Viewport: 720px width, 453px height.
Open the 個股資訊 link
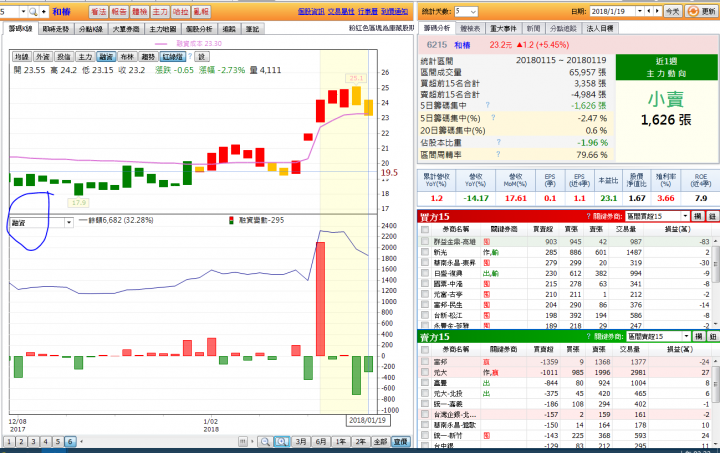(311, 11)
